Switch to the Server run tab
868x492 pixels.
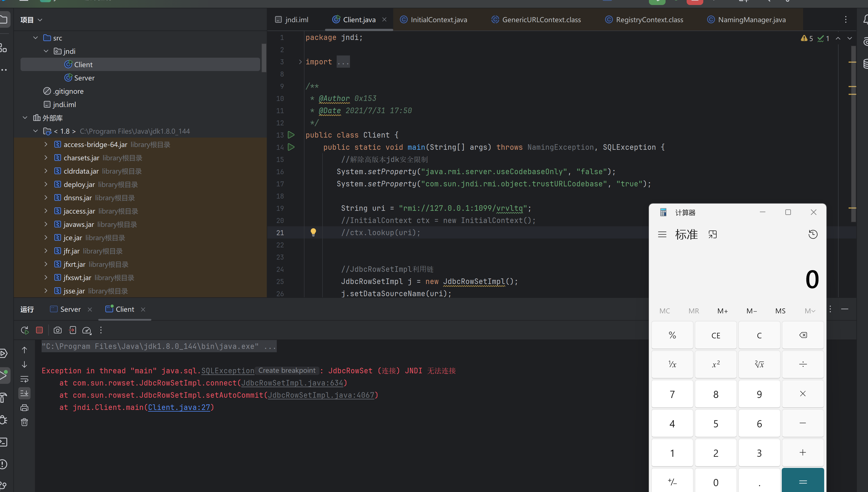pos(70,309)
